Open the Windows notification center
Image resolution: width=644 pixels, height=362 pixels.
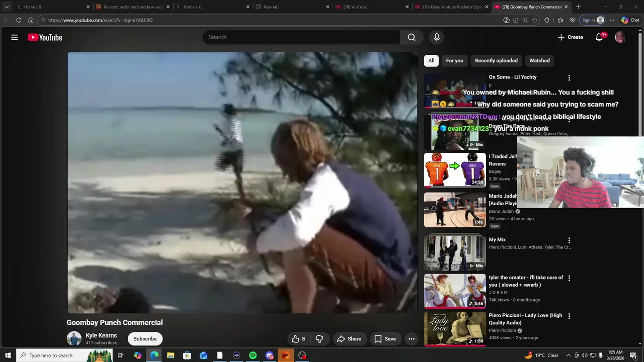(633, 355)
